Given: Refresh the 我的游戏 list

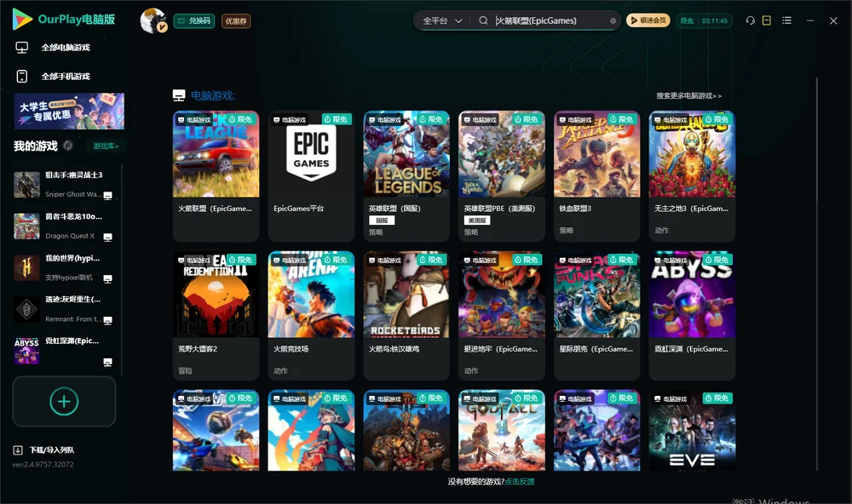Looking at the screenshot, I should click(x=68, y=146).
